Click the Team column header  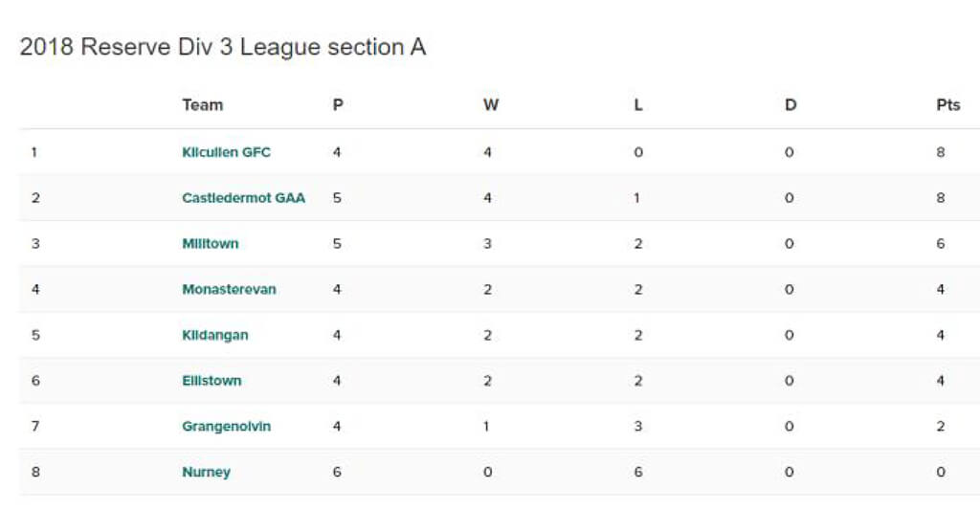[203, 105]
